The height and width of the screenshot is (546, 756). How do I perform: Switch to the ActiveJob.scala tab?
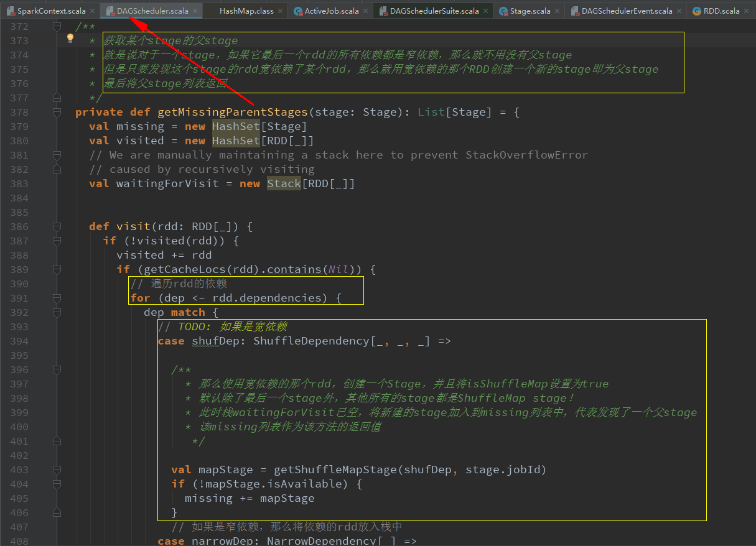pos(331,11)
